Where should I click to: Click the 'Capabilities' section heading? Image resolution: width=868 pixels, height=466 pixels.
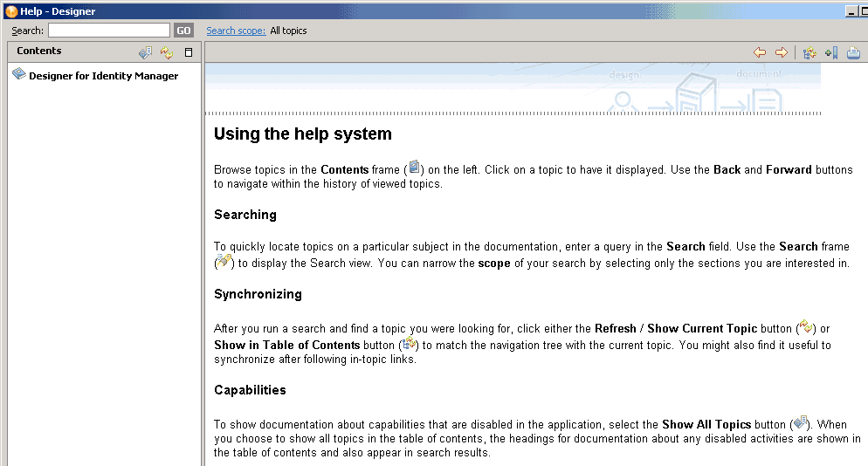(x=251, y=390)
